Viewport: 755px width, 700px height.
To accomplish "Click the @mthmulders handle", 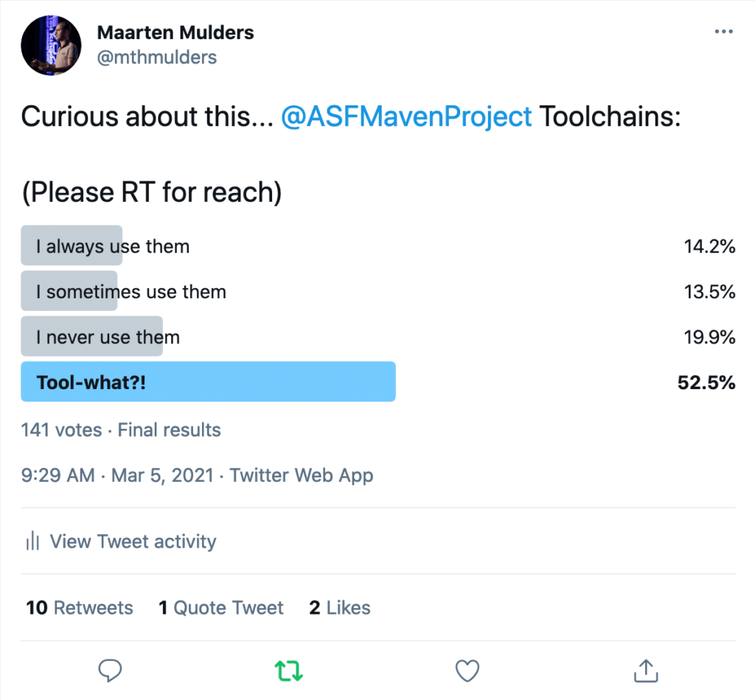I will click(157, 57).
